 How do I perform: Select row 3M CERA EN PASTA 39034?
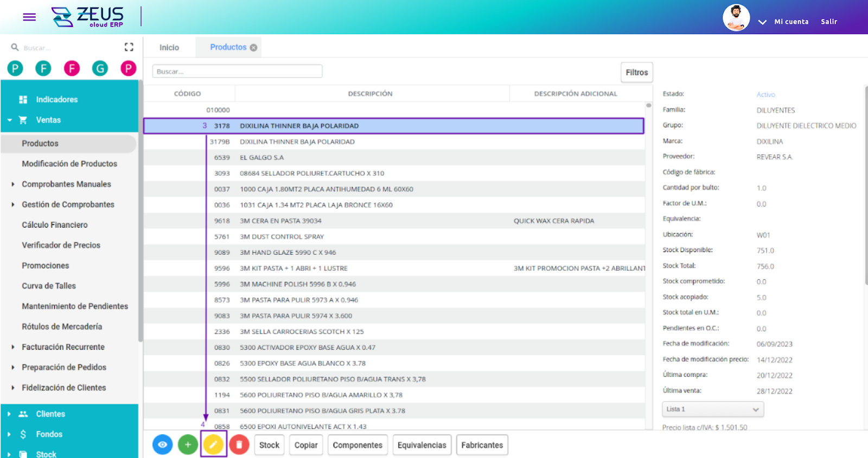(x=394, y=221)
